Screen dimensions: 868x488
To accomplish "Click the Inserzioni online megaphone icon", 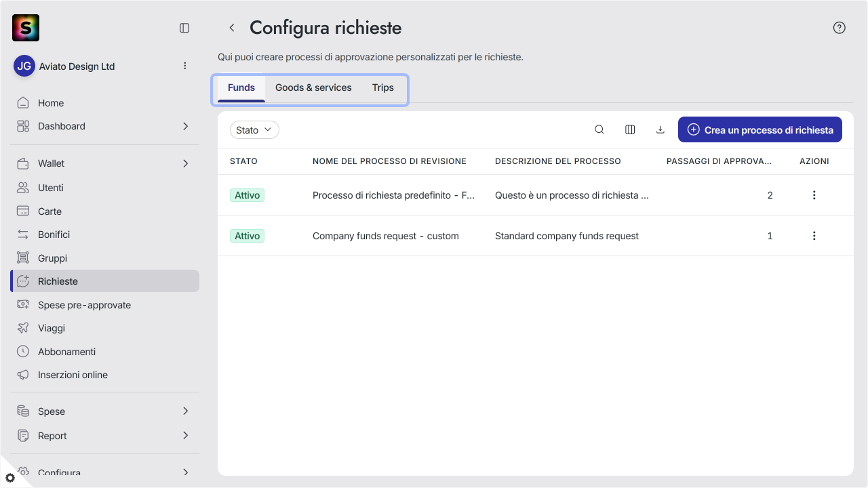I will click(23, 375).
